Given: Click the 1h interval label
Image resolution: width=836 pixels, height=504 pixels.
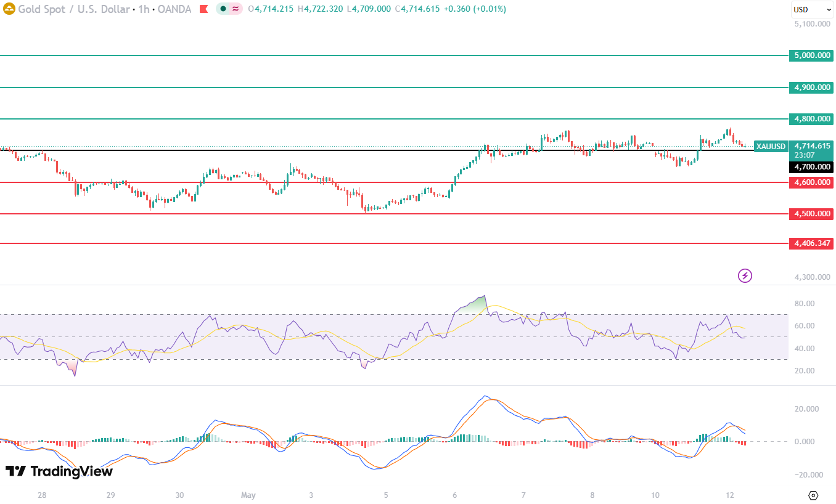Looking at the screenshot, I should (x=142, y=9).
